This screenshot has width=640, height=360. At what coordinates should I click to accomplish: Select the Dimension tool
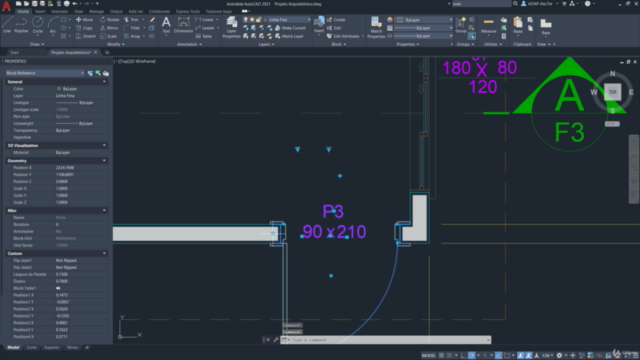pos(183,24)
